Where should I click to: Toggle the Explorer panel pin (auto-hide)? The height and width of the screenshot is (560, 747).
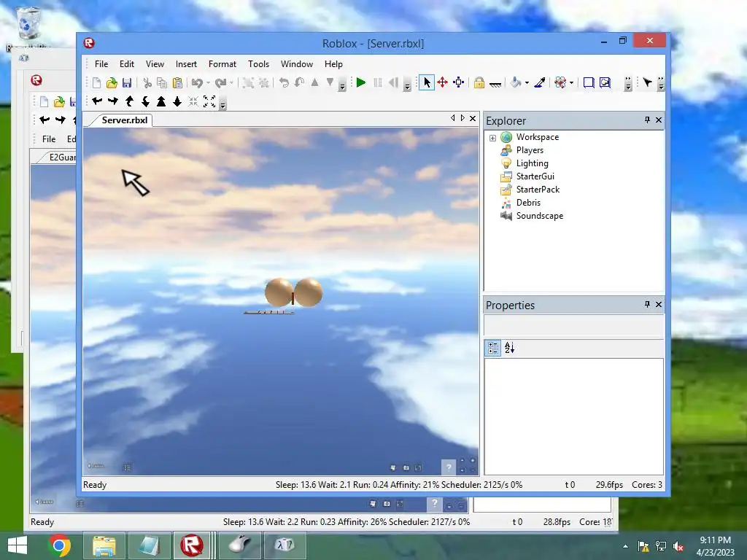pyautogui.click(x=647, y=120)
